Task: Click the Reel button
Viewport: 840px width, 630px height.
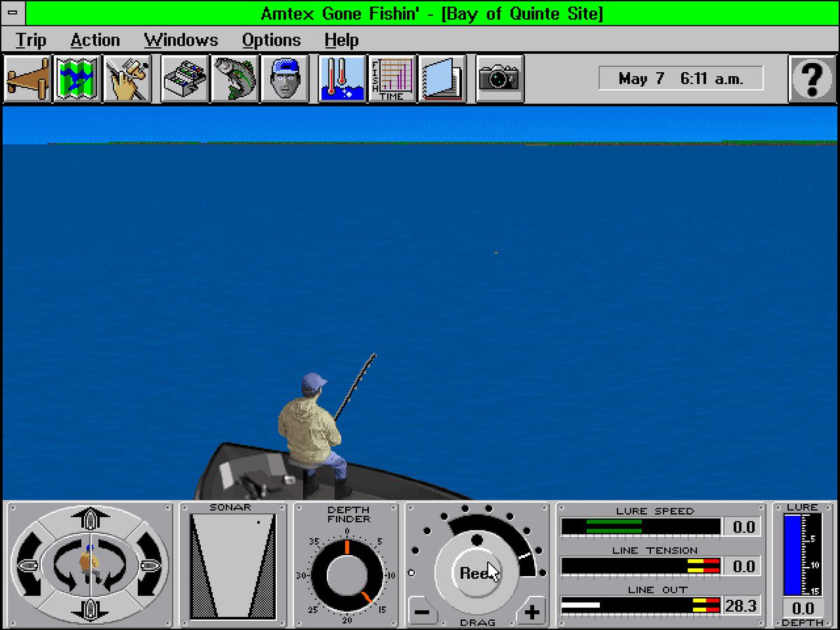Action: click(x=477, y=573)
